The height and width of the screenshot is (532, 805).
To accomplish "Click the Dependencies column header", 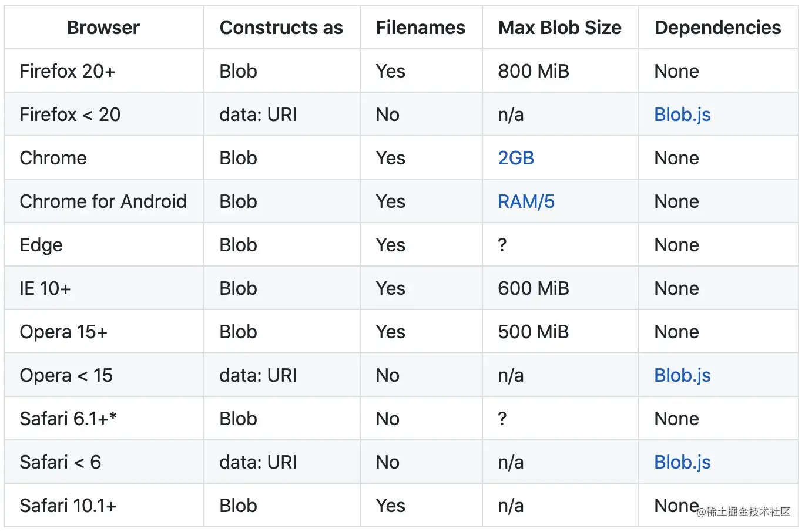I will tap(717, 28).
